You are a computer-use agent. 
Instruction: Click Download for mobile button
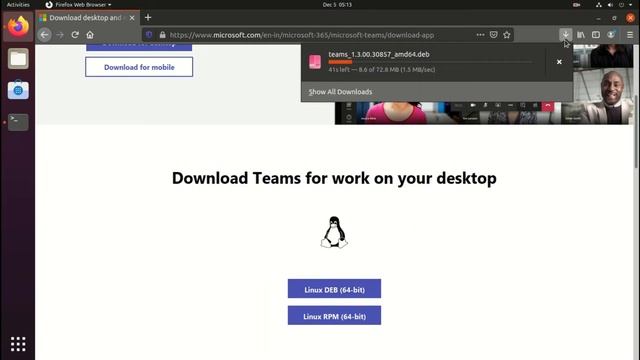coord(139,67)
